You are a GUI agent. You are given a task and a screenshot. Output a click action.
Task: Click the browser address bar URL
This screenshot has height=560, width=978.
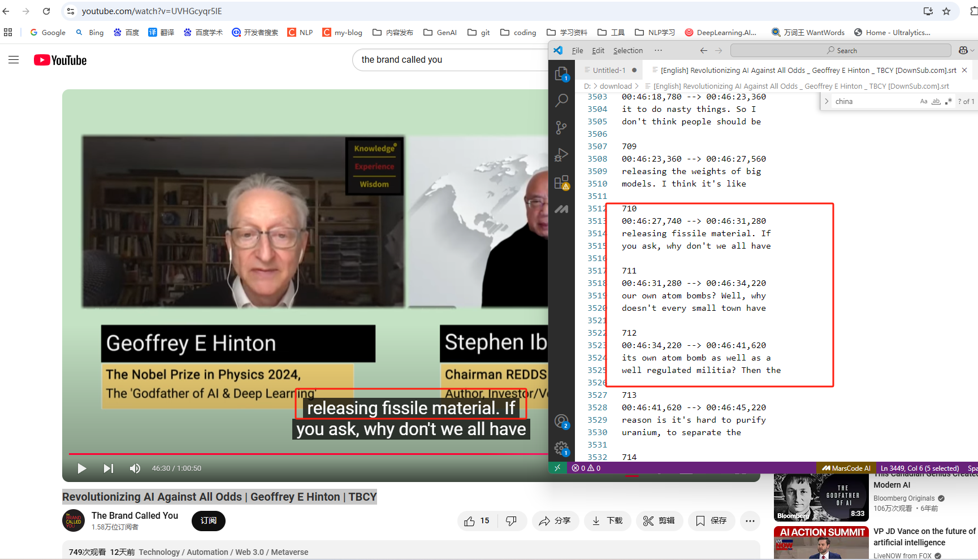click(x=152, y=11)
